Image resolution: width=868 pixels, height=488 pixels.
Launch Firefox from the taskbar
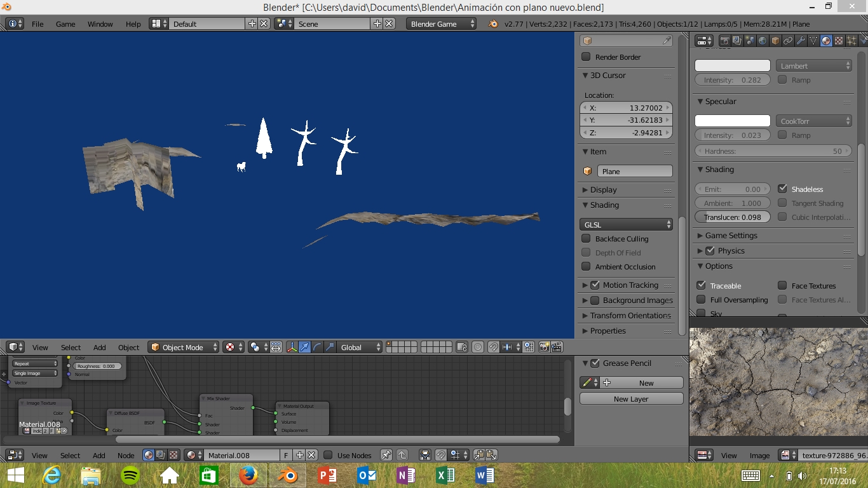pyautogui.click(x=248, y=475)
